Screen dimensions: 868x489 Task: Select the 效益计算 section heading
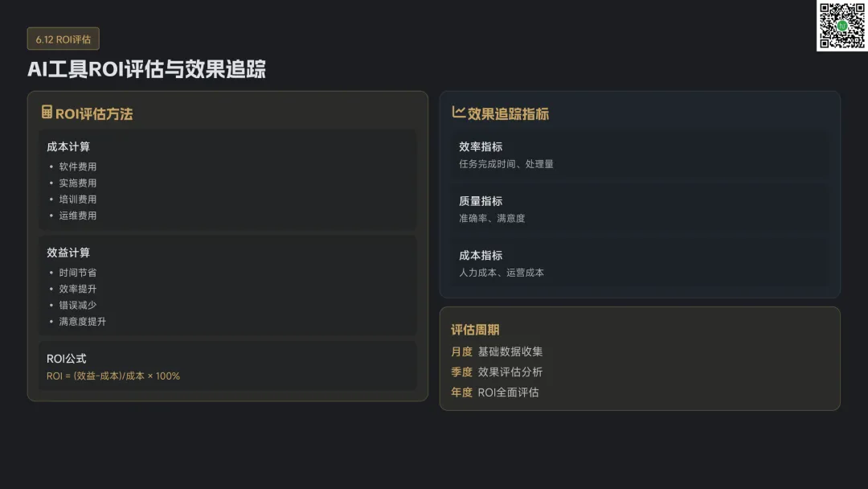(x=68, y=253)
